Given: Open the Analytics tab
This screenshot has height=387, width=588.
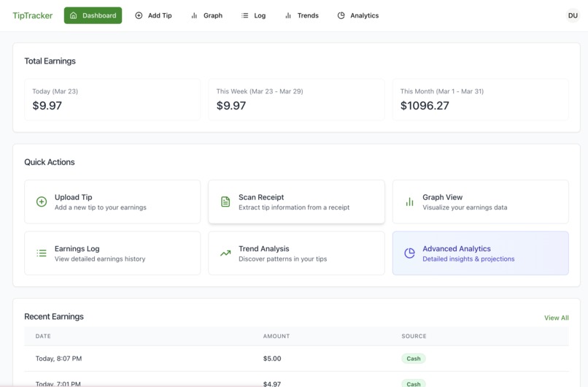Looking at the screenshot, I should click(x=358, y=15).
